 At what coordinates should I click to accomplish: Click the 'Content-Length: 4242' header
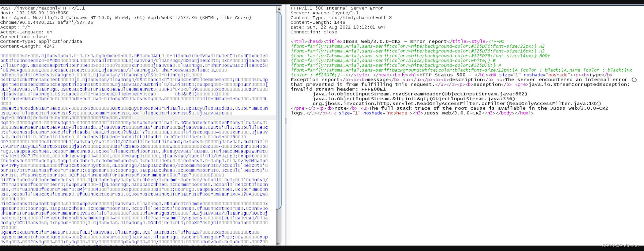click(28, 46)
